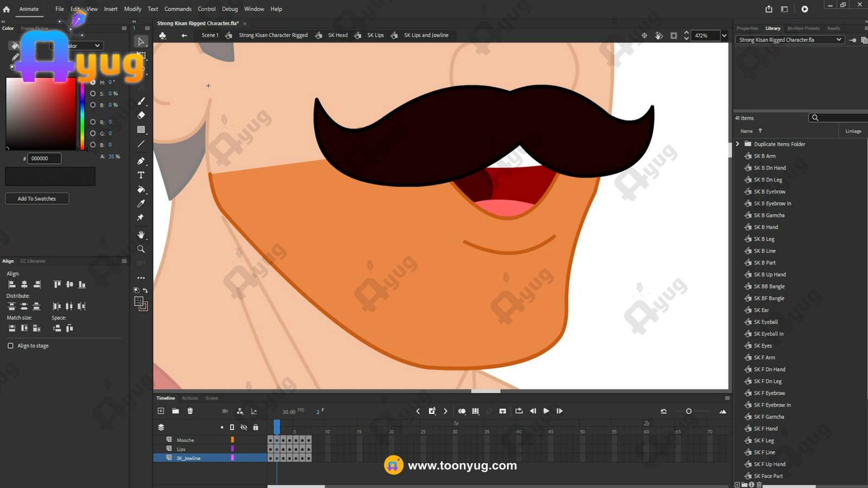Enable the Align to stage checkbox
The image size is (868, 488).
[10, 345]
